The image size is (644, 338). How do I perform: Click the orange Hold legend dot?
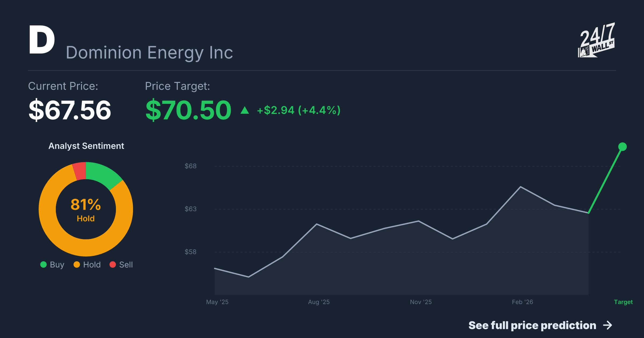77,264
